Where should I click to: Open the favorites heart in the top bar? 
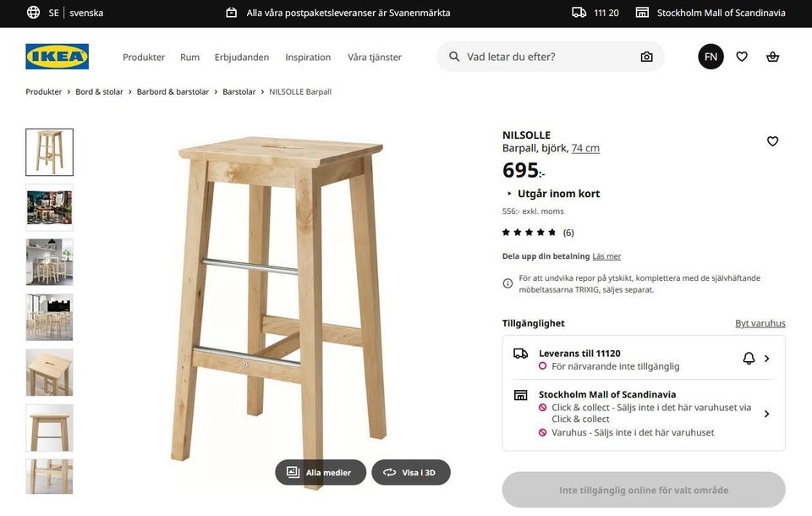click(x=742, y=56)
